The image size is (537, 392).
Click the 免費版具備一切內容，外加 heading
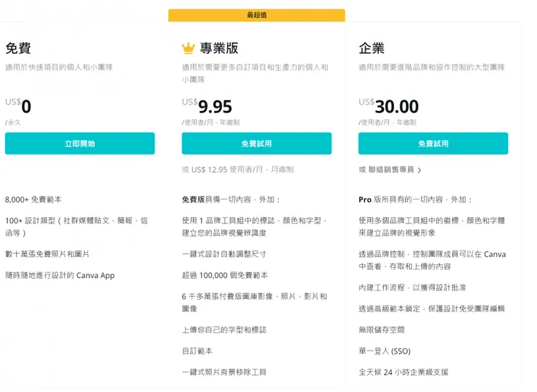point(231,200)
